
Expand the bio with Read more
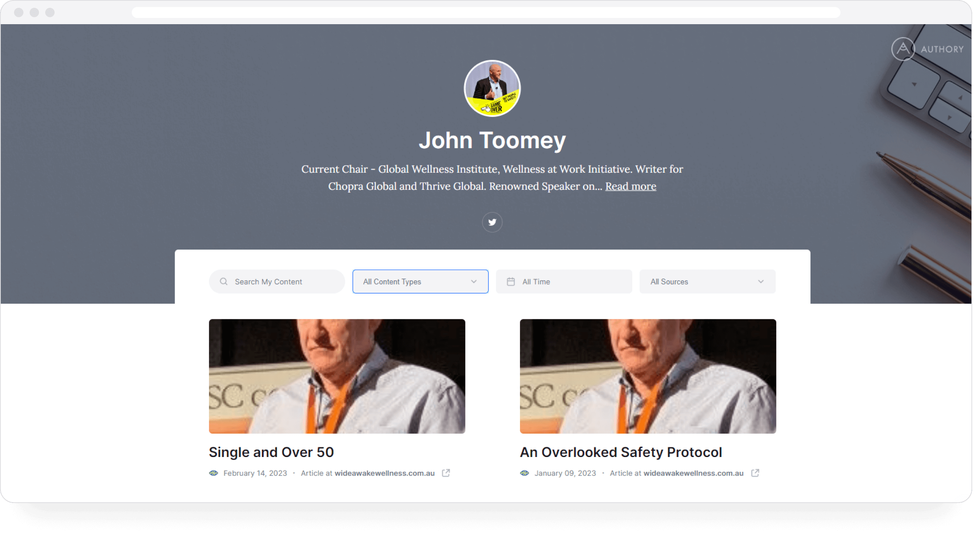[630, 186]
